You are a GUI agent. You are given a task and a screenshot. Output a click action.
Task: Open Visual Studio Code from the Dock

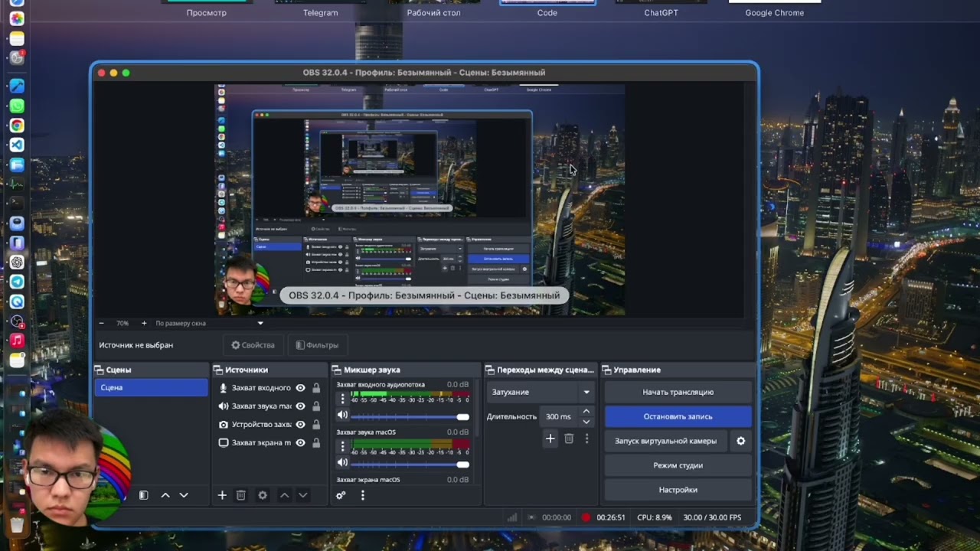pos(16,145)
